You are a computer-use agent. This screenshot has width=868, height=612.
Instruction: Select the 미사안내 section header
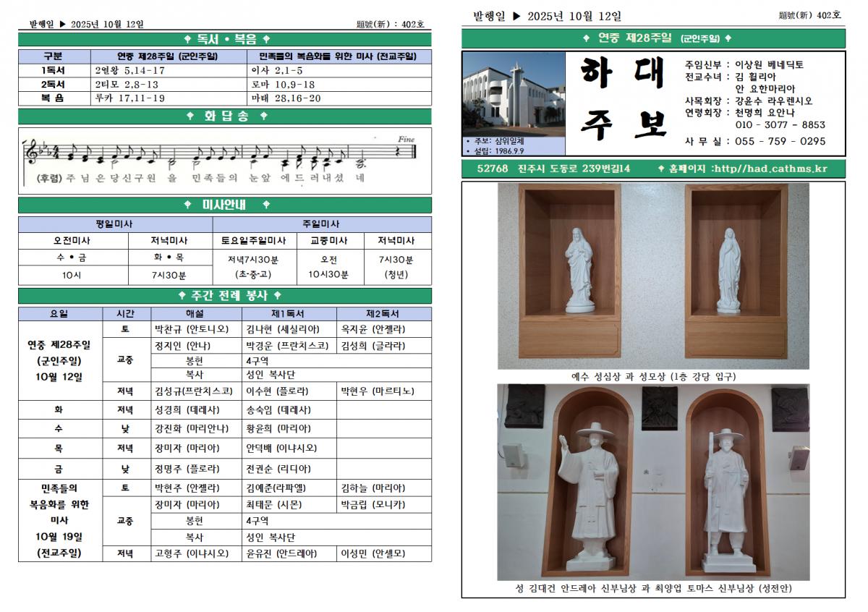[225, 205]
